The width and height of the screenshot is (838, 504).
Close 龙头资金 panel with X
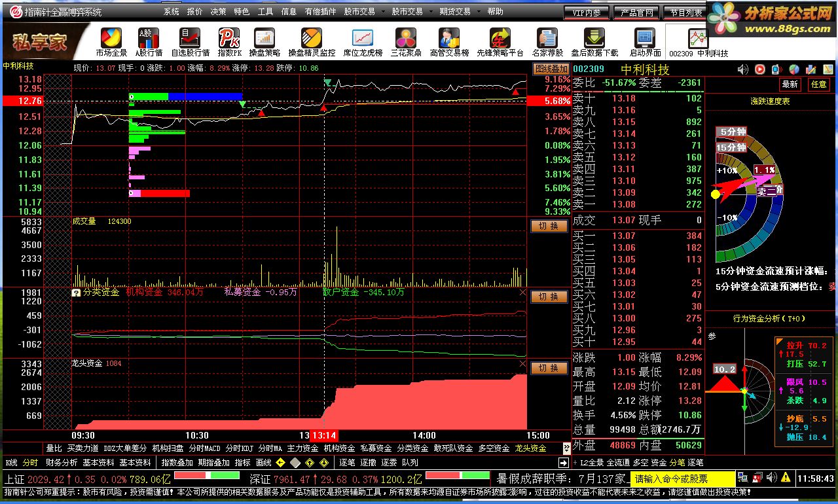click(x=522, y=363)
